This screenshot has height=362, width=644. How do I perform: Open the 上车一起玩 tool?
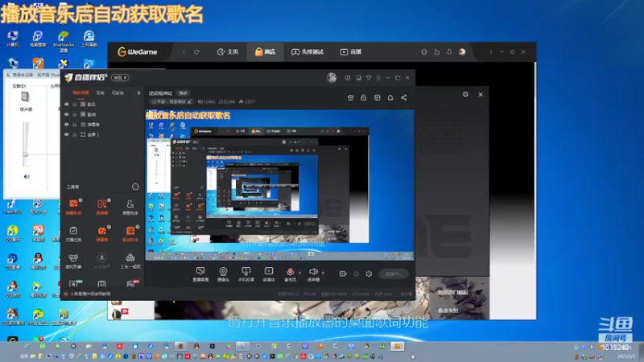coord(130,261)
